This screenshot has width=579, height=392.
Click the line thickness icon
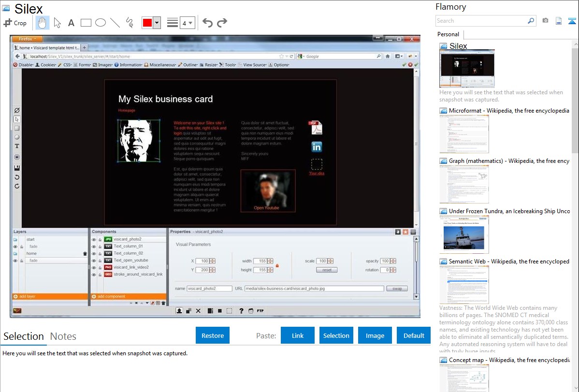[173, 23]
